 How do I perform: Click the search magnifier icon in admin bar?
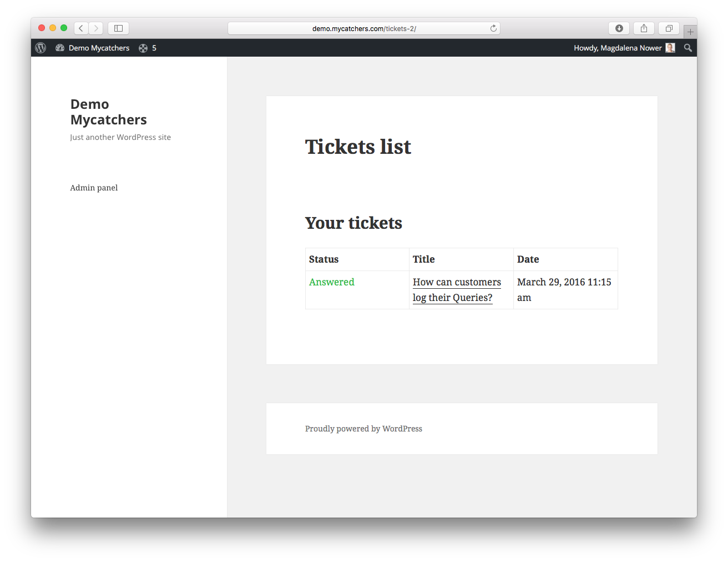tap(688, 48)
